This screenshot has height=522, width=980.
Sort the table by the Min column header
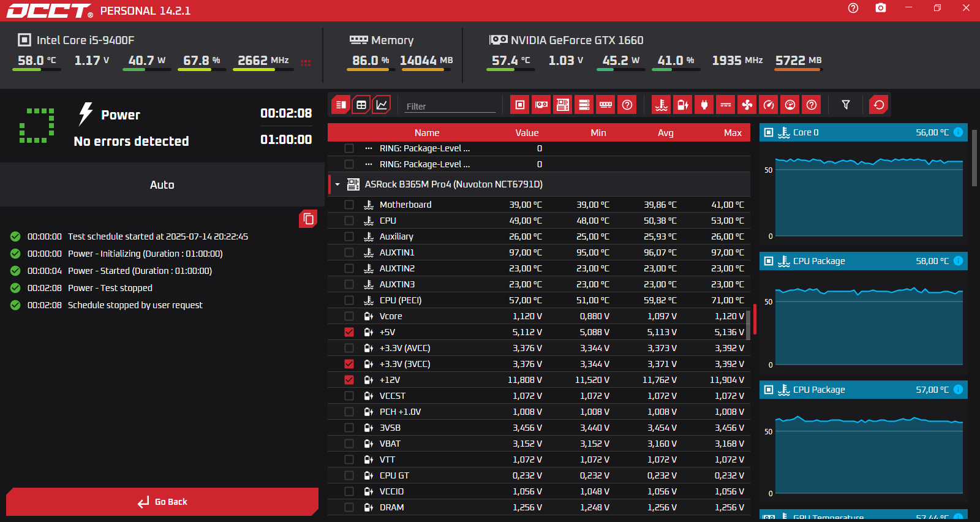[x=598, y=133]
